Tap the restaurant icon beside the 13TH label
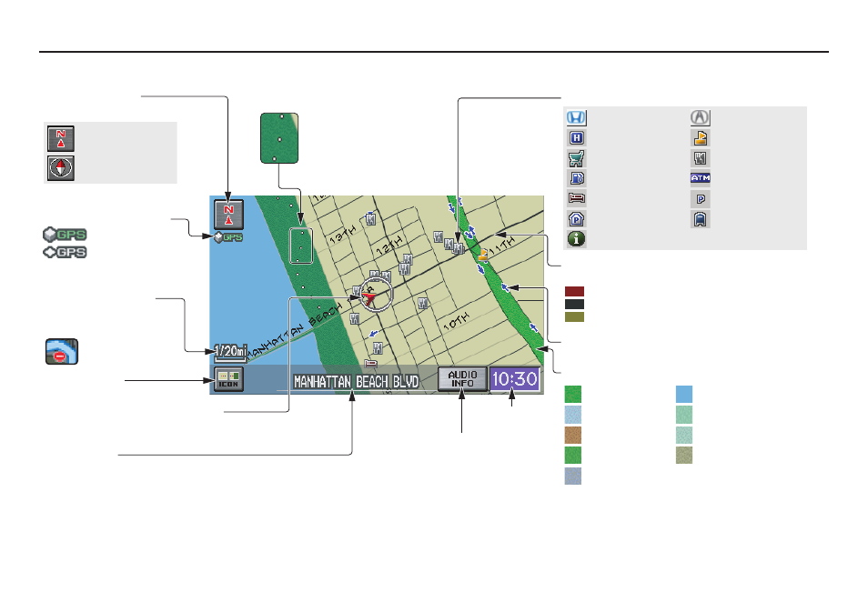The height and width of the screenshot is (592, 868). click(371, 219)
